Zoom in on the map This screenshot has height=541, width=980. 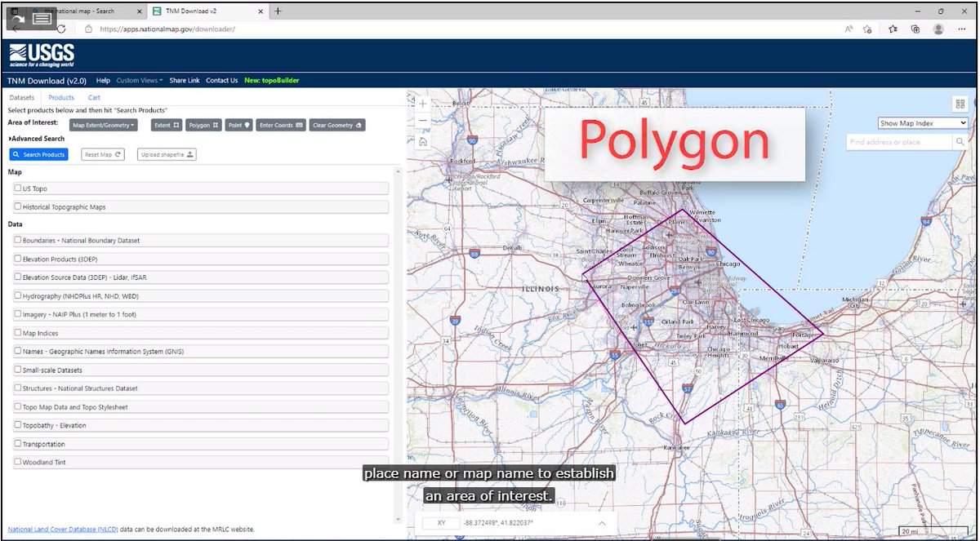(422, 104)
